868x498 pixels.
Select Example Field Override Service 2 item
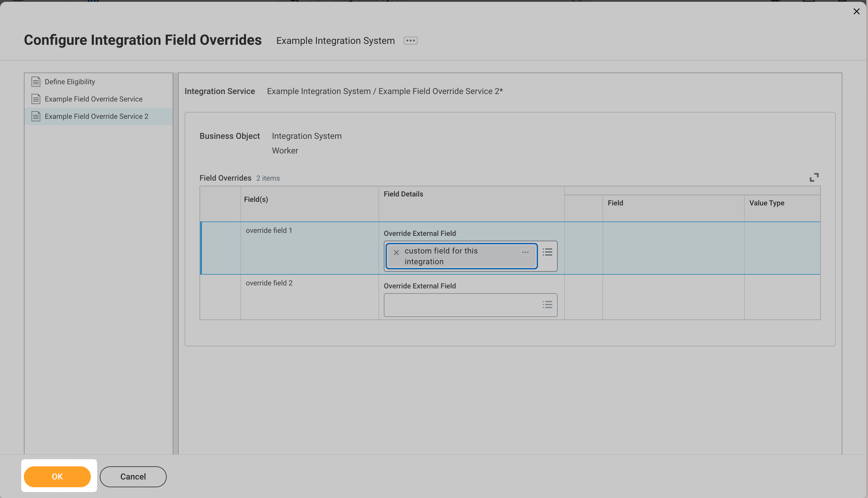coord(99,116)
